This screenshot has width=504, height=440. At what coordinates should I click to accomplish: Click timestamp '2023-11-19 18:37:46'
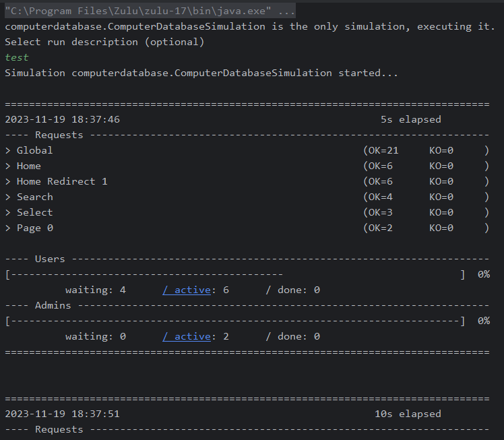(63, 119)
